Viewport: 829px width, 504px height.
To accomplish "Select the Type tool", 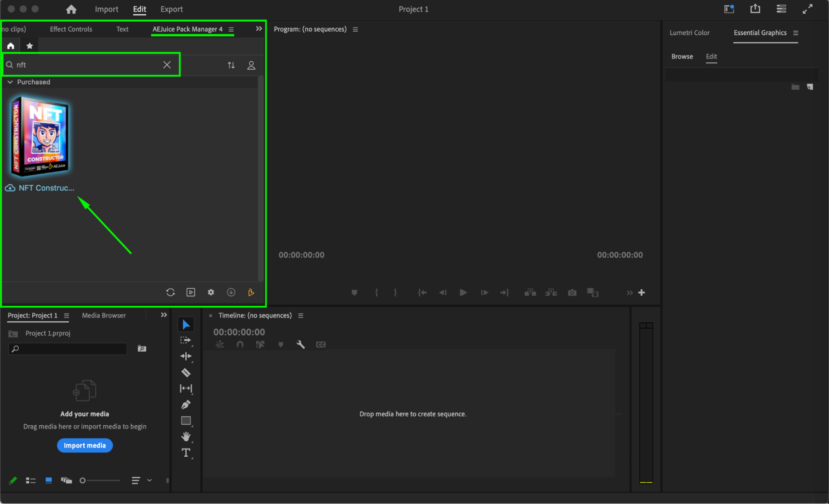I will click(x=186, y=453).
